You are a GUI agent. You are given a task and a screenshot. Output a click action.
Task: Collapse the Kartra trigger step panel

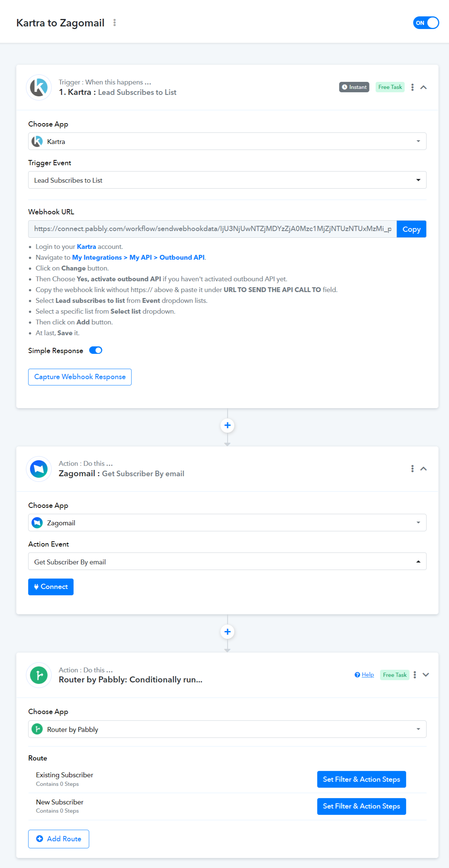click(423, 87)
